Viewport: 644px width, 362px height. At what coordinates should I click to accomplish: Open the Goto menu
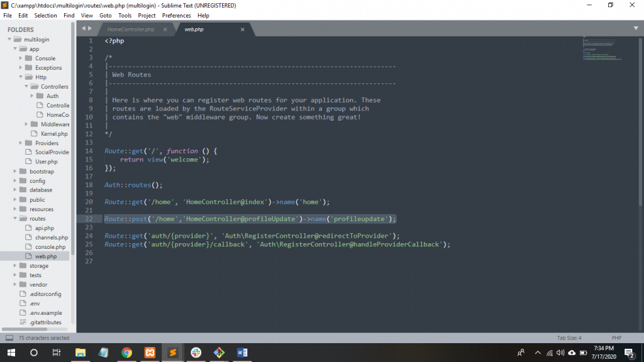click(106, 15)
